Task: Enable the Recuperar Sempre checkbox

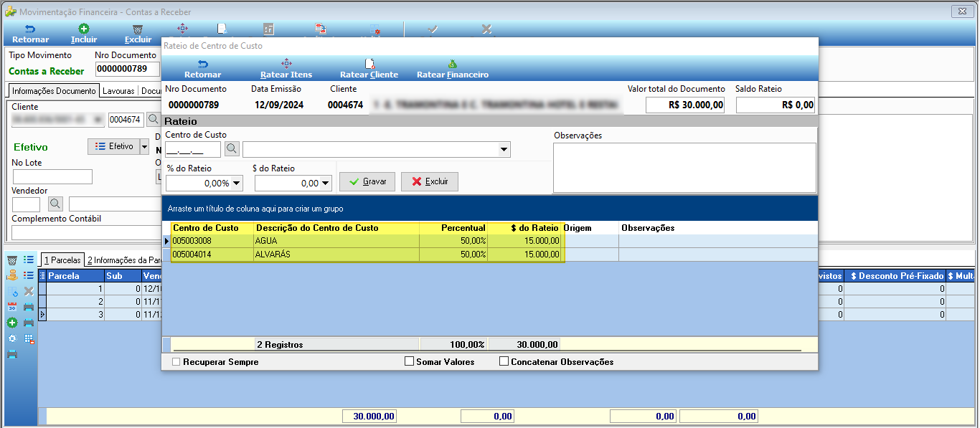Action: click(x=176, y=362)
